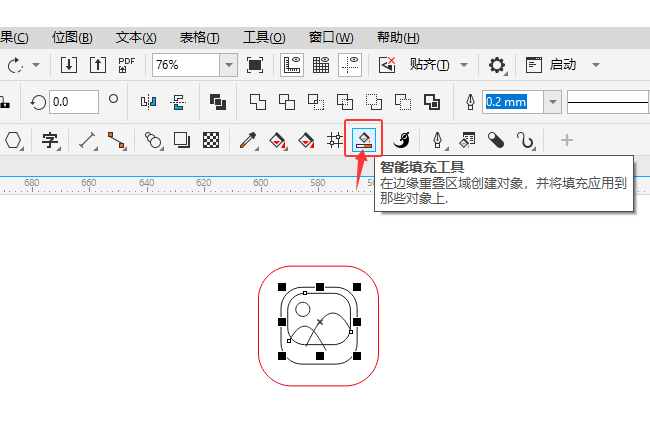Click the small circle inside the picture icon
The image size is (650, 429).
(x=302, y=309)
